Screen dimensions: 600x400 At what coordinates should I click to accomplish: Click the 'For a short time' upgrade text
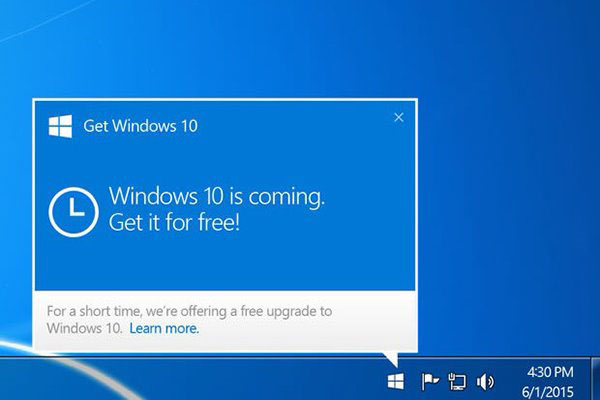click(189, 320)
